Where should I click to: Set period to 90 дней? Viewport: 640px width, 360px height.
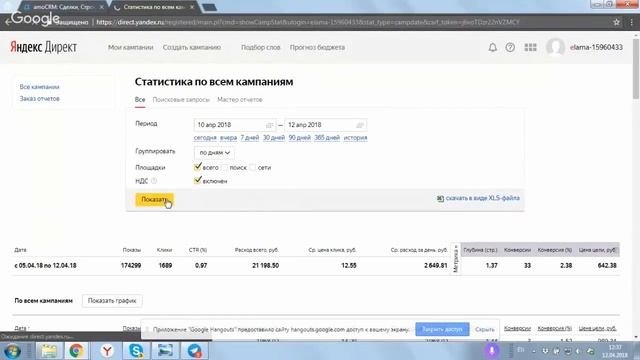coord(300,138)
